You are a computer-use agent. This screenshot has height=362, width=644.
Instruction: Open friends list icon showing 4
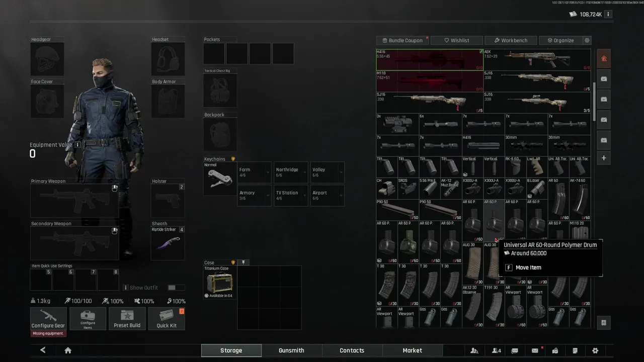point(496,350)
